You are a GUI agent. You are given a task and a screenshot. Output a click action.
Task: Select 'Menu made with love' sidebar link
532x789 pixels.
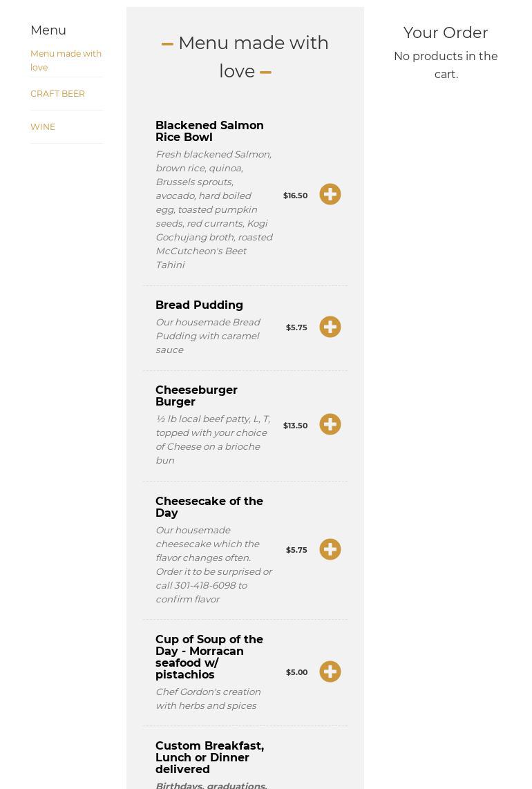click(x=66, y=60)
